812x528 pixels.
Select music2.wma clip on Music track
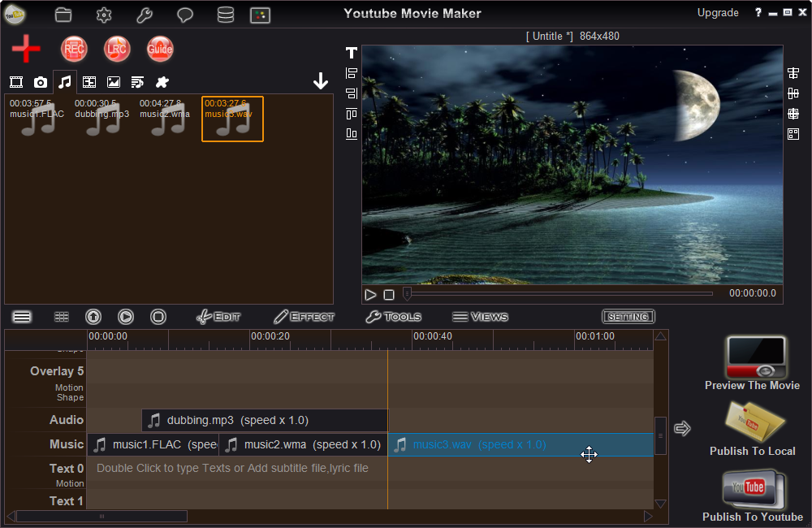tap(304, 444)
